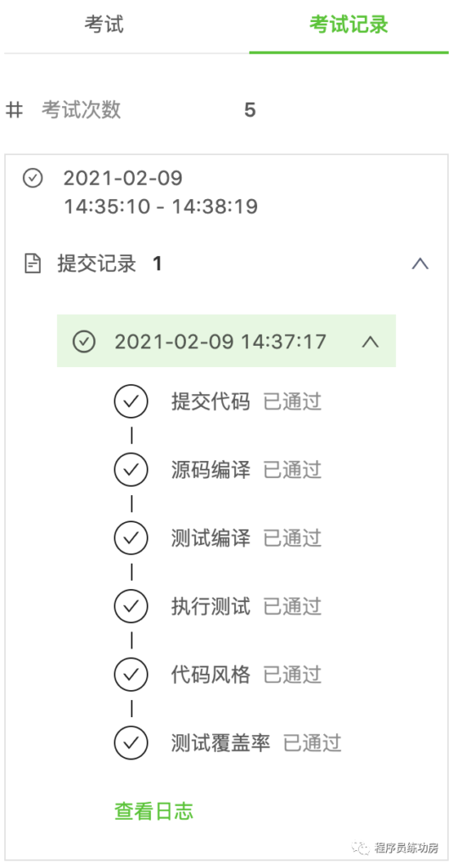
Task: Click the 提交记录 label
Action: [97, 264]
